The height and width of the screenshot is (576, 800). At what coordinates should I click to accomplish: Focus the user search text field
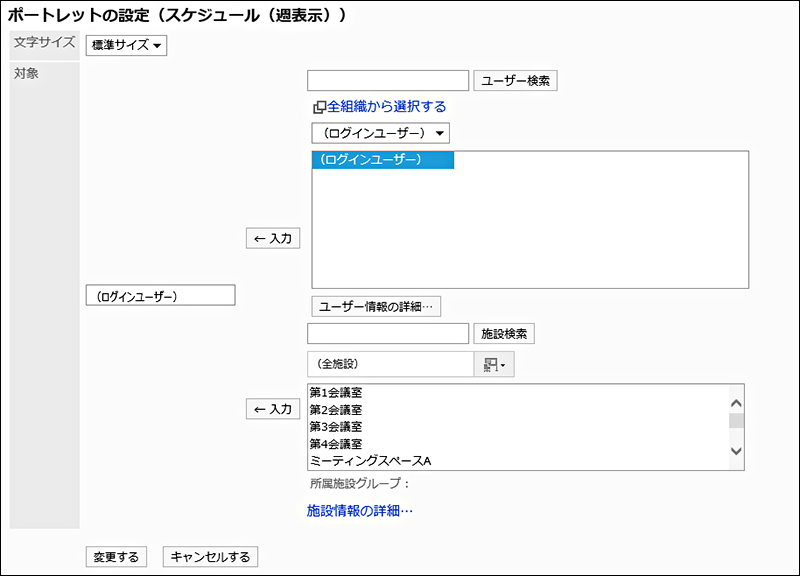pos(388,81)
